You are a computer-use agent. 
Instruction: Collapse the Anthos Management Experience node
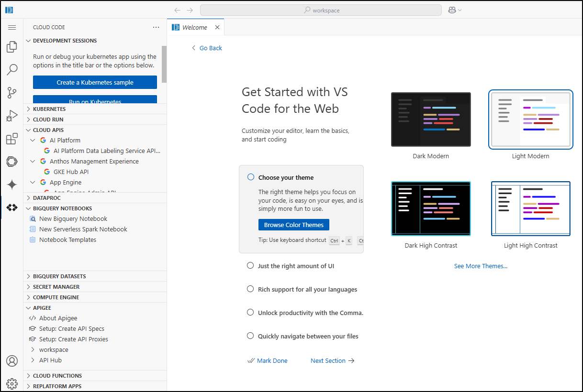[x=33, y=162]
